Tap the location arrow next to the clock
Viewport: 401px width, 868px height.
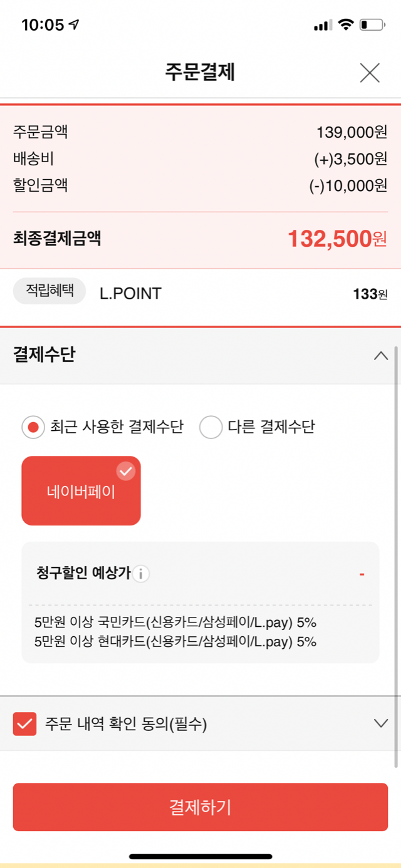coord(75,24)
